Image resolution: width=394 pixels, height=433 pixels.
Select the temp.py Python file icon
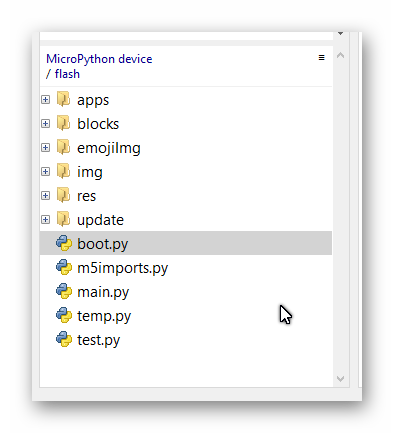coord(64,315)
